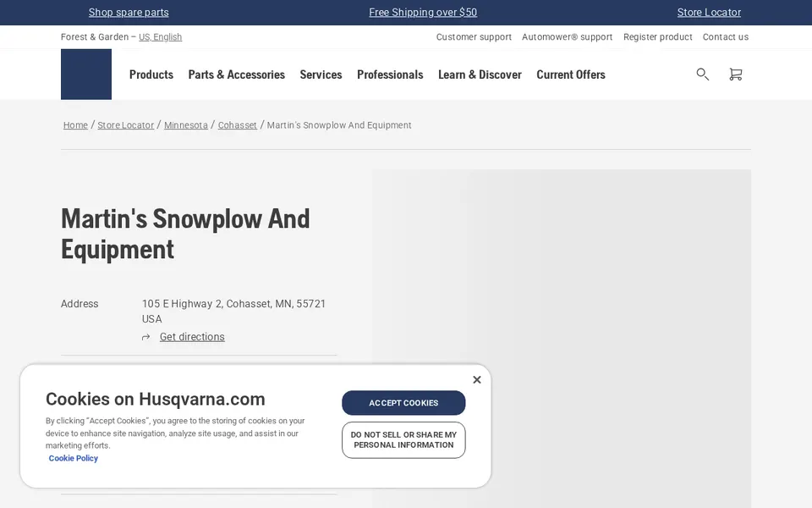
Task: Open the Cookie Policy link
Action: 73,458
